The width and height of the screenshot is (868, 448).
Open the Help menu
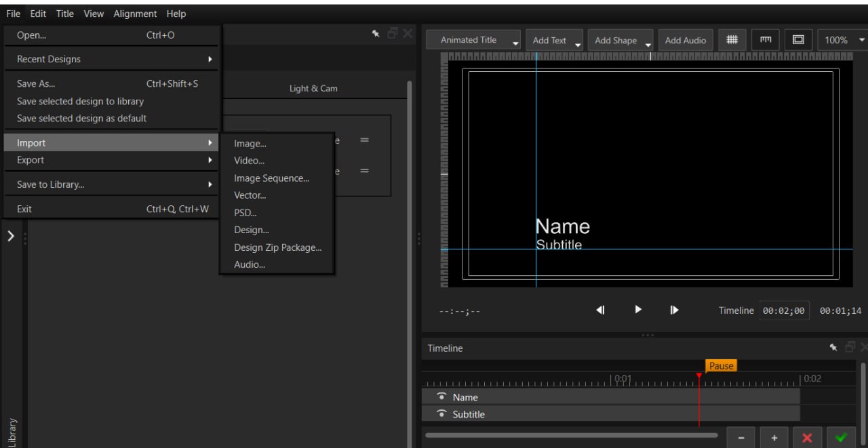(x=176, y=14)
